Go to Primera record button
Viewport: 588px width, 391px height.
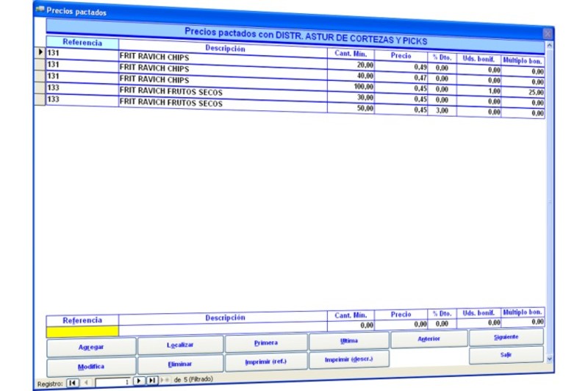(265, 343)
